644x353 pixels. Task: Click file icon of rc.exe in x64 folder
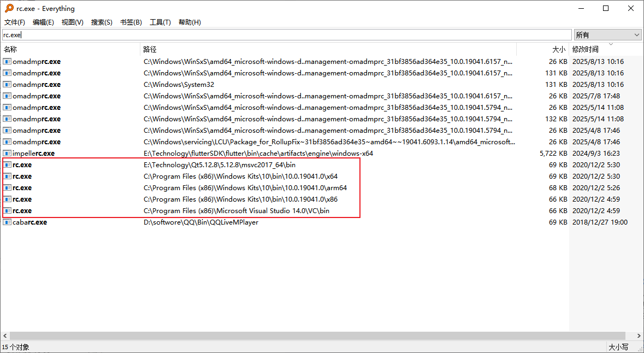[x=7, y=176]
